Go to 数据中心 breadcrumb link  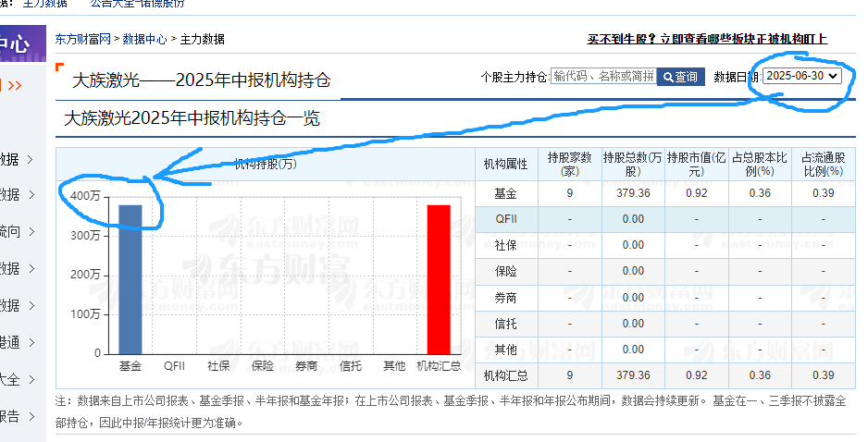144,39
